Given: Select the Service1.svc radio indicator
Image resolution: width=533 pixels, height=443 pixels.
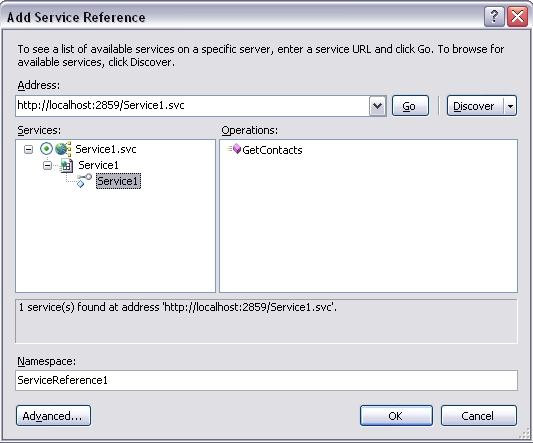Looking at the screenshot, I should point(46,149).
